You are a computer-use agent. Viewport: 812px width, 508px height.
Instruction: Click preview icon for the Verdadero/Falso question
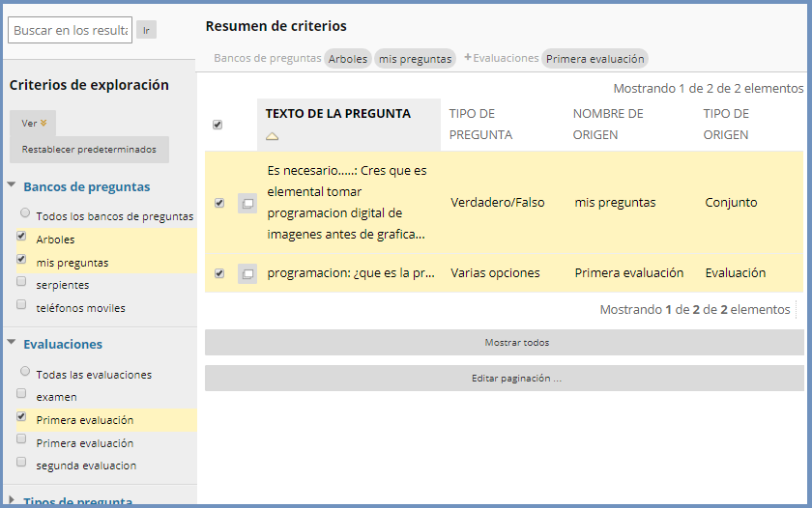pyautogui.click(x=247, y=203)
